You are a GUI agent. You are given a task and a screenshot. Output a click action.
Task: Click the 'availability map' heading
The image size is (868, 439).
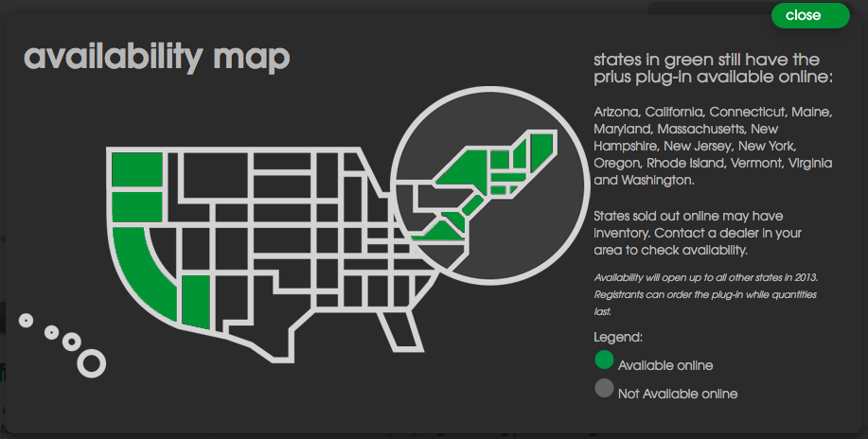click(x=157, y=57)
